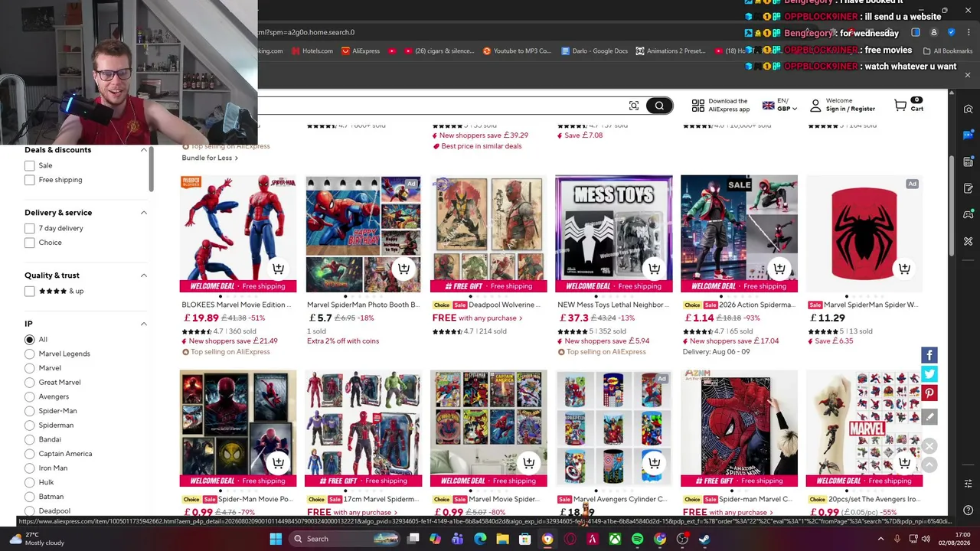
Task: Click the Windows Start button
Action: 276,539
